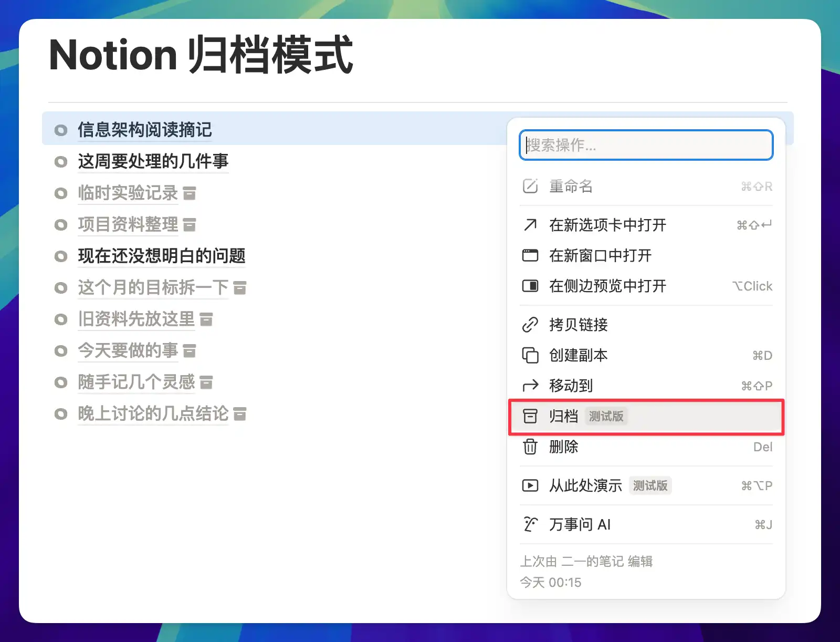Click the archive badge after 晚上讨论的几点结论

[240, 414]
